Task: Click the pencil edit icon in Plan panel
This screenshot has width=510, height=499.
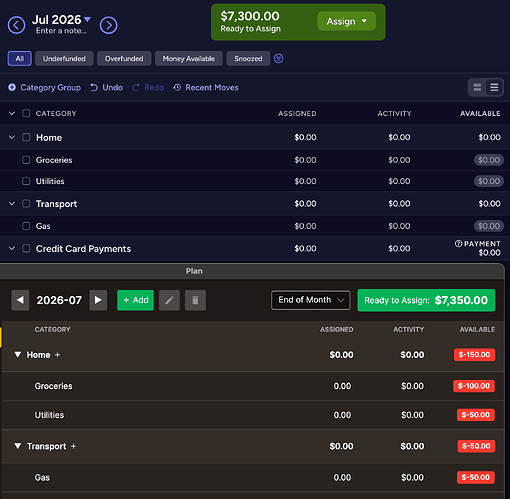Action: click(169, 300)
